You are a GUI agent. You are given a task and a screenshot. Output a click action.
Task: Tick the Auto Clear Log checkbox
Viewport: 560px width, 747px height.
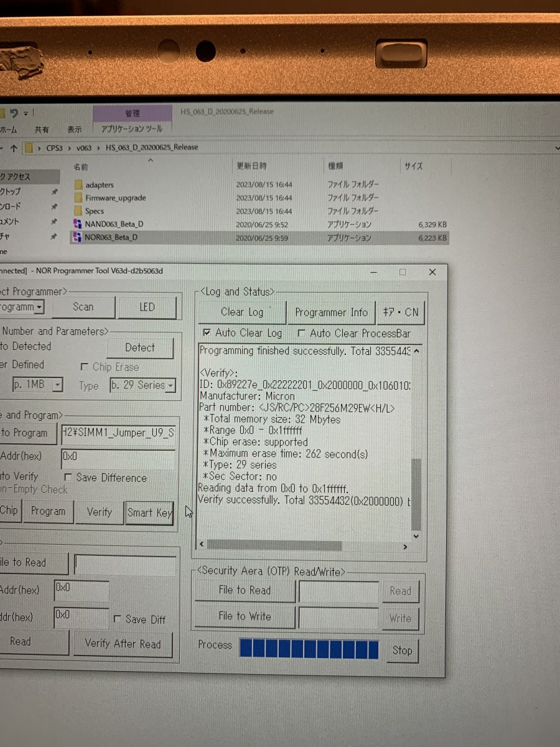[207, 333]
